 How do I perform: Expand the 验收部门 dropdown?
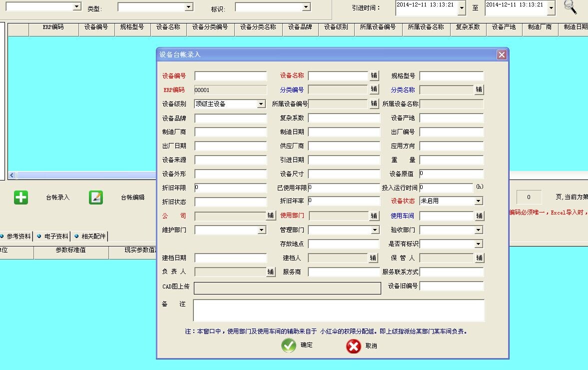coord(479,229)
